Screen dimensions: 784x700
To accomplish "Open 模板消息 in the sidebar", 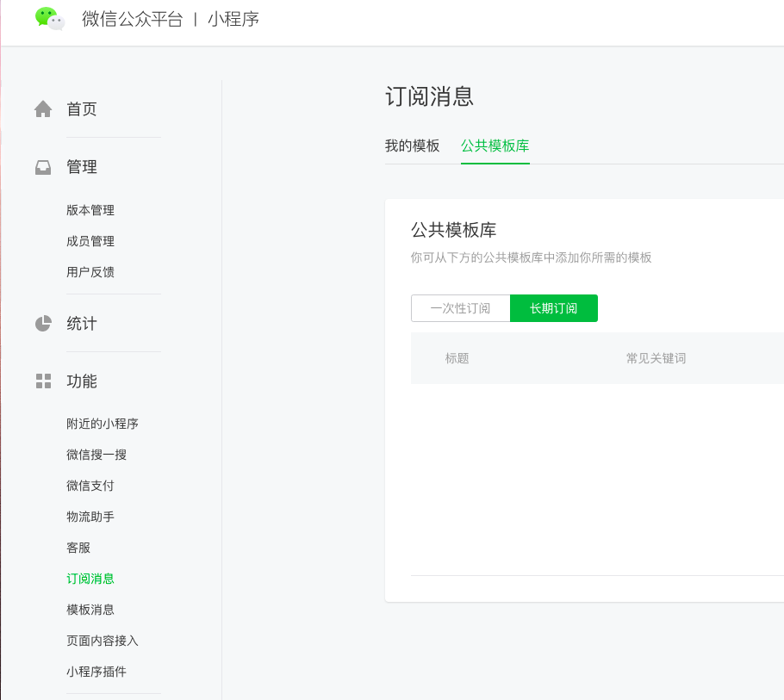I will [x=90, y=610].
